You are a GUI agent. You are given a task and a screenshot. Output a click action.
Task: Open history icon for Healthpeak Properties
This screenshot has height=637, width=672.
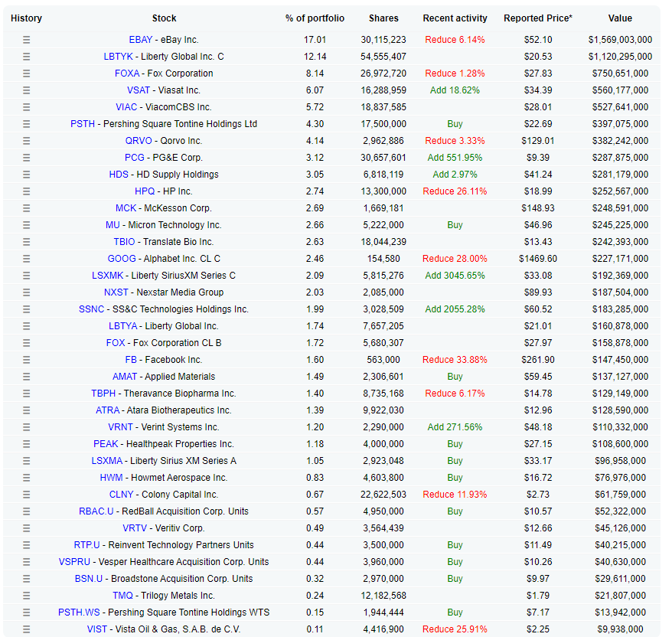tap(27, 444)
